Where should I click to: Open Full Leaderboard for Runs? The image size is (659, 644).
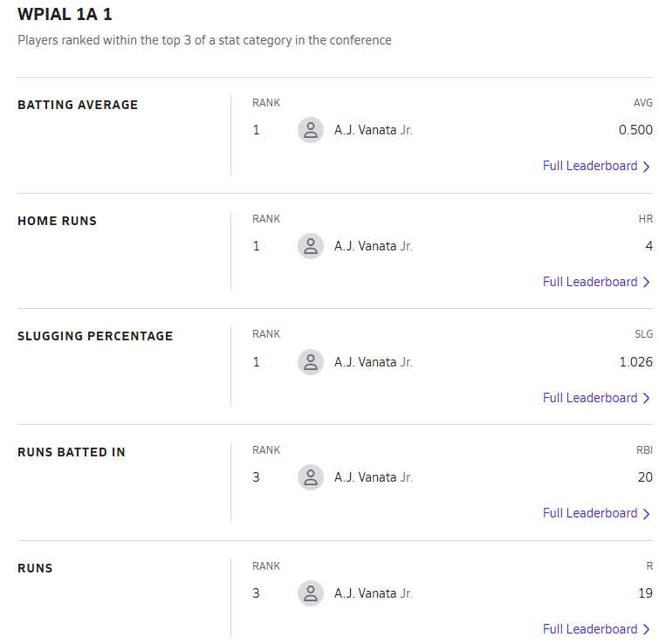click(x=596, y=629)
